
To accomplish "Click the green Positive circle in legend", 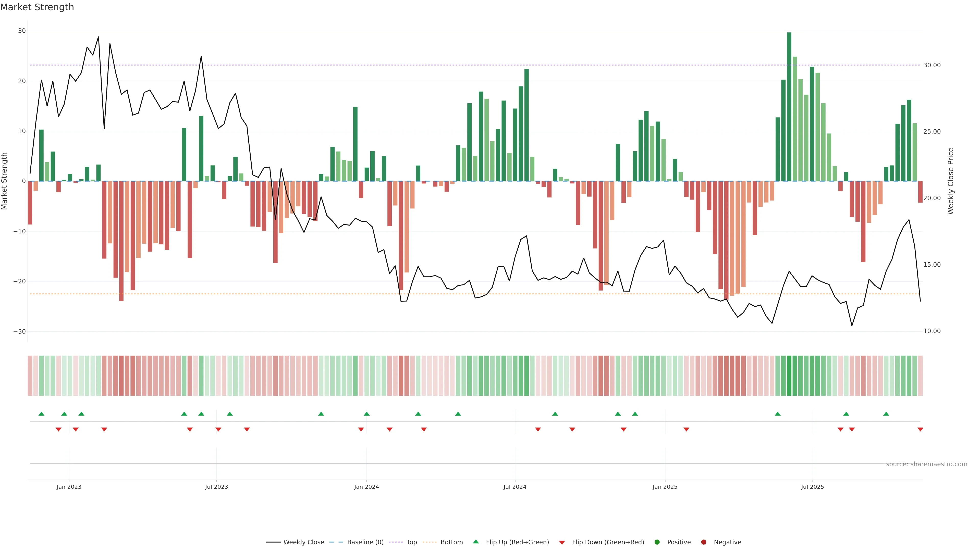I will pyautogui.click(x=657, y=542).
